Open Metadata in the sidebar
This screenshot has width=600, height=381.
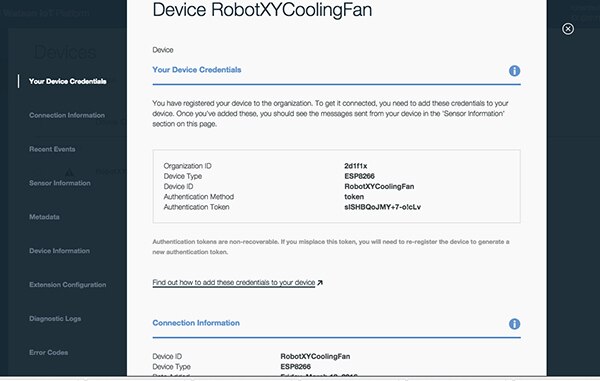tap(44, 217)
